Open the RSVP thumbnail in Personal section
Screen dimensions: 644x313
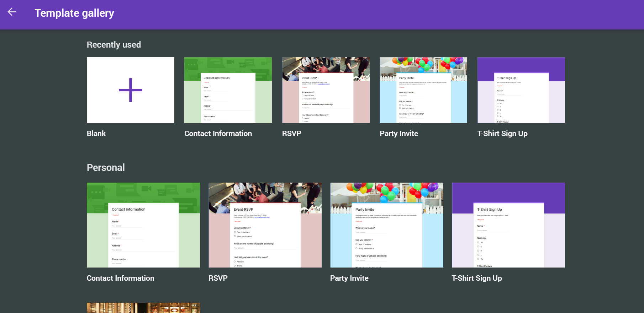click(265, 225)
